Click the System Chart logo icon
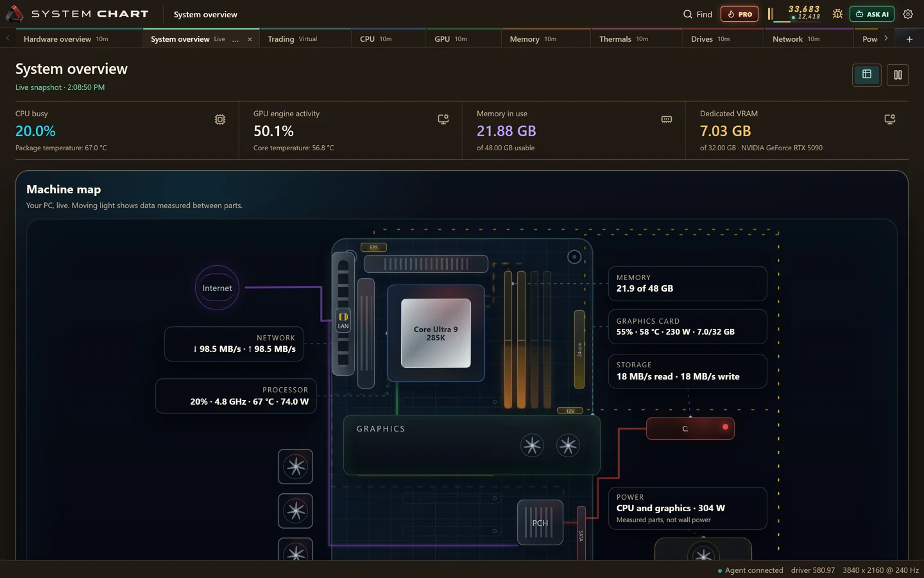 14,13
